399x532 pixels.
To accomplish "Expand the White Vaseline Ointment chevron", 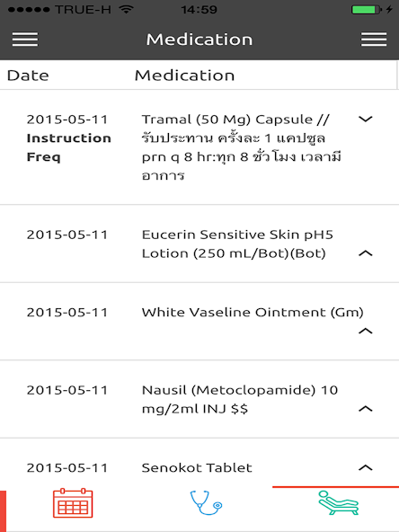I will [x=366, y=331].
